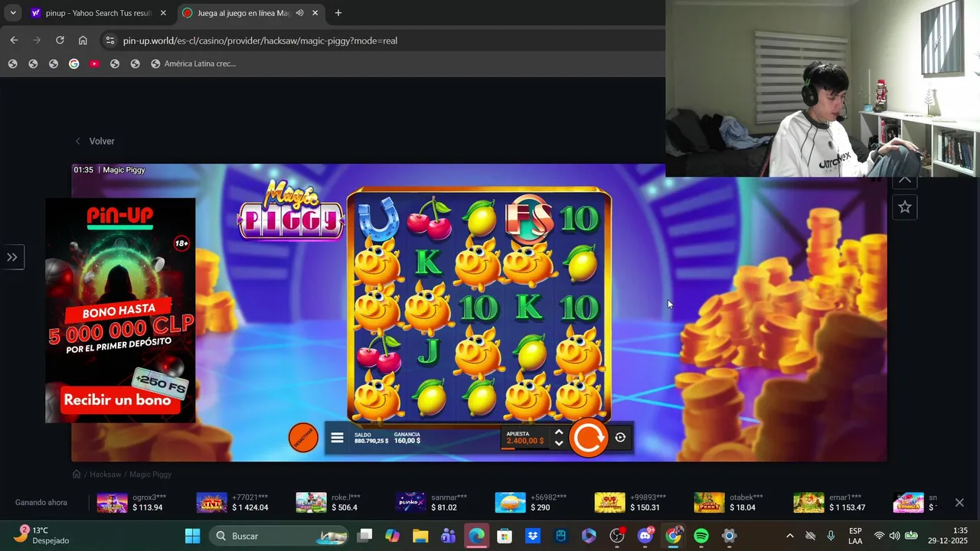Click the home breadcrumb icon

click(77, 474)
